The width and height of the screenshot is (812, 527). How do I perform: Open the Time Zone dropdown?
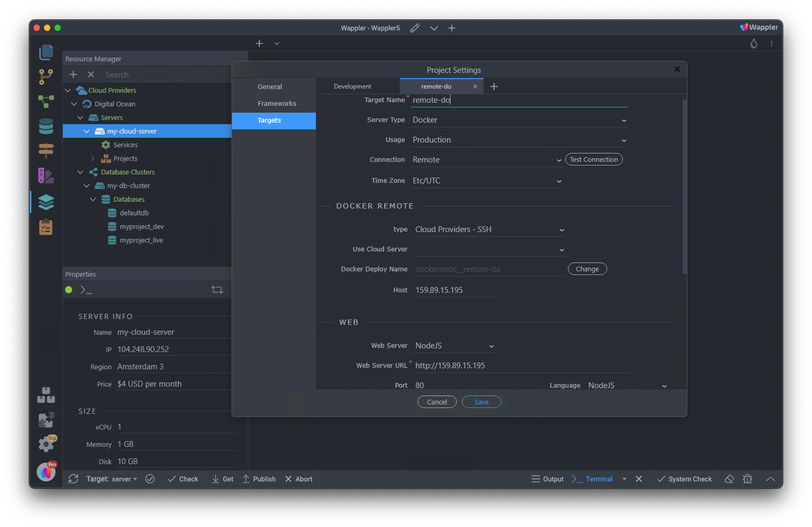point(487,181)
